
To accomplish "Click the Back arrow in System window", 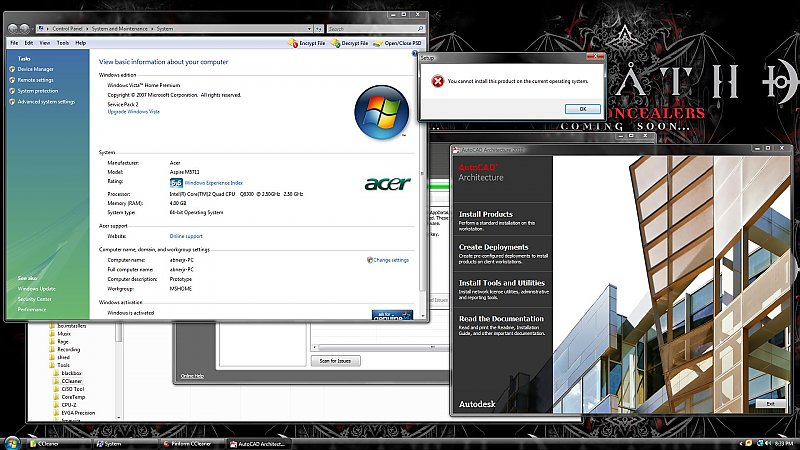I will tap(13, 29).
